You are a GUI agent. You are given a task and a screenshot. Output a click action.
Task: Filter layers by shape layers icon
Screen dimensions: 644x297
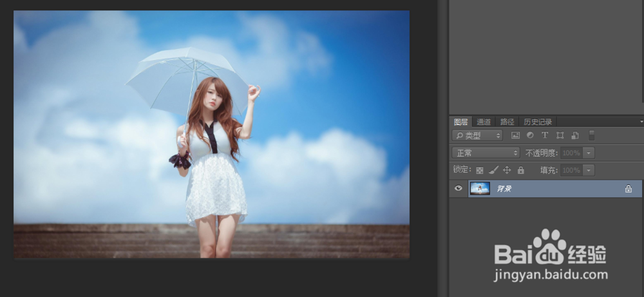click(560, 135)
